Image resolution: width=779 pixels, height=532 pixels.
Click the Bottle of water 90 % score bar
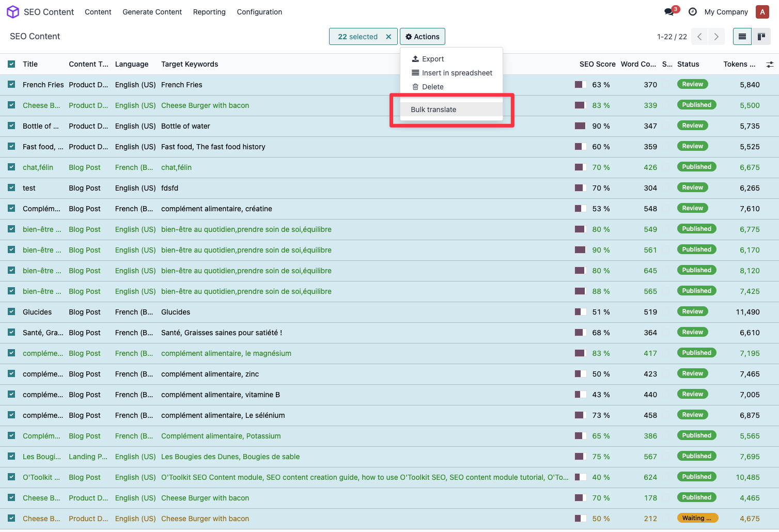(581, 126)
